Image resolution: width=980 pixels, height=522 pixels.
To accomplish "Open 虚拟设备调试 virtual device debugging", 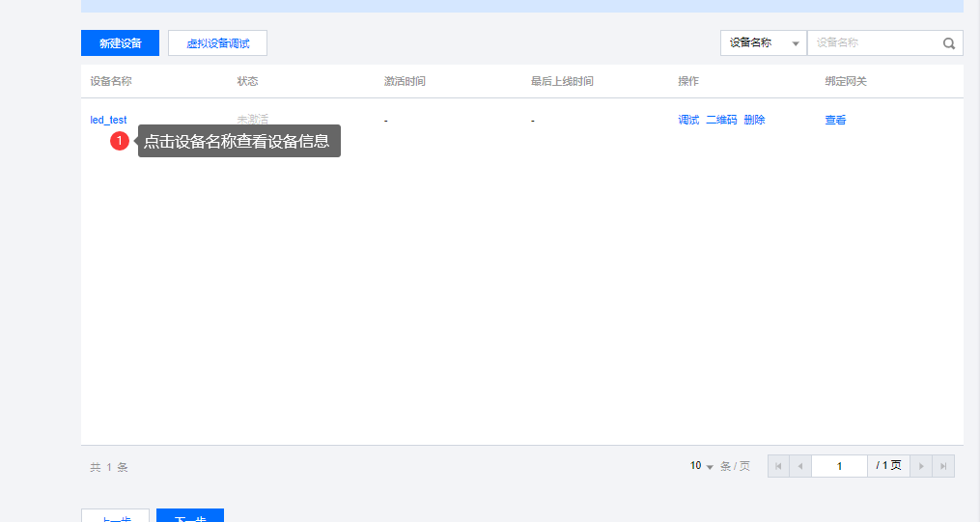I will (x=217, y=43).
